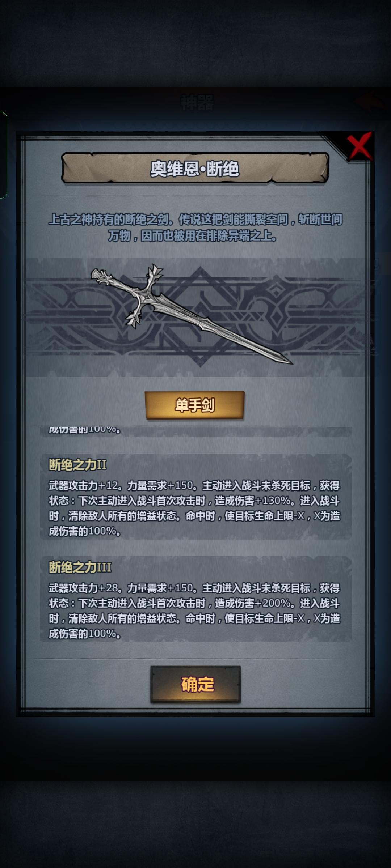391x868 pixels.
Task: Tap the green edge bar on left side
Action: (x=3, y=155)
